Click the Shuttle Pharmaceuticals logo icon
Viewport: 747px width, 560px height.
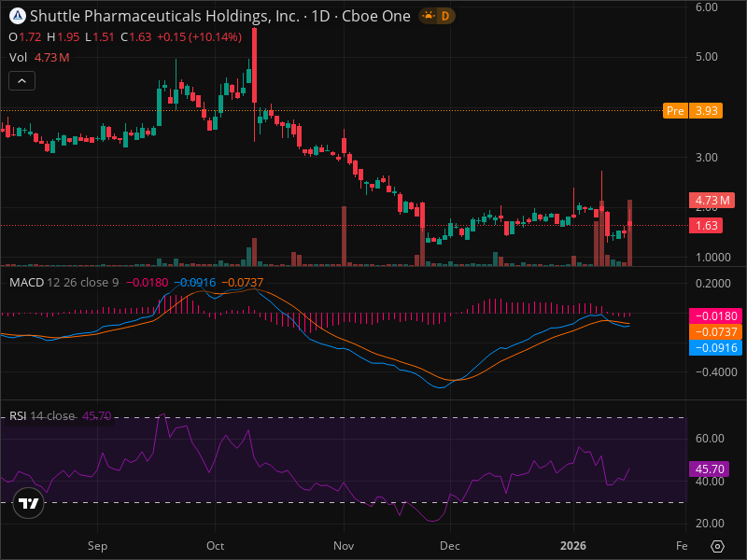pyautogui.click(x=18, y=16)
